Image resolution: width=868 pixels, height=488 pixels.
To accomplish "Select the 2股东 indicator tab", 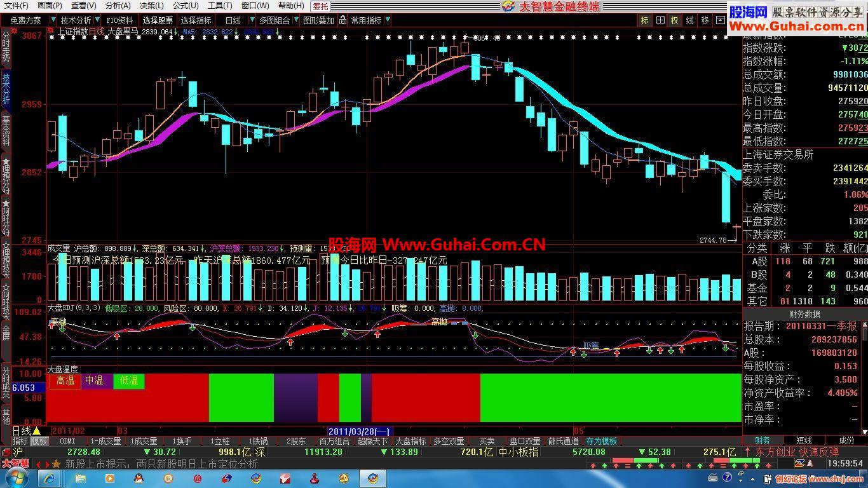I will click(296, 441).
